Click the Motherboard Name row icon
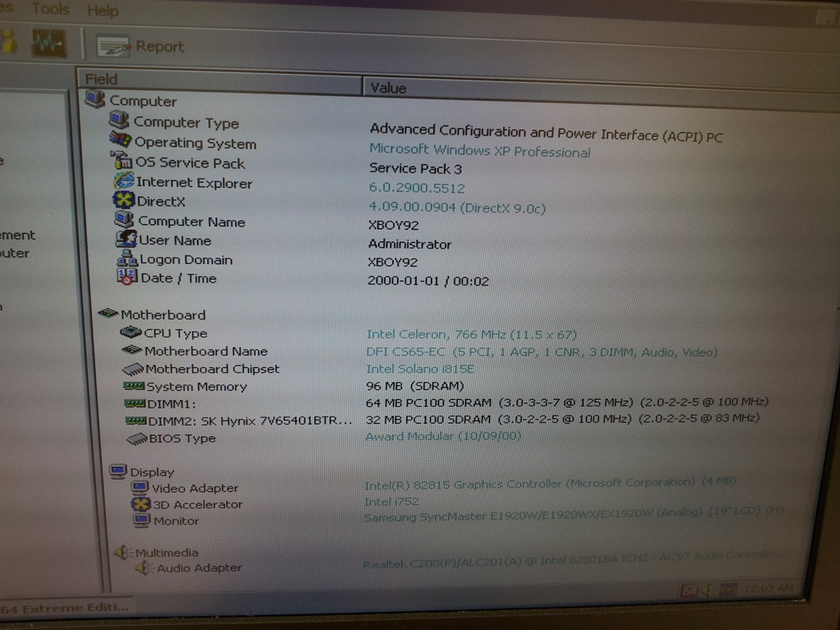This screenshot has height=630, width=840. [132, 350]
